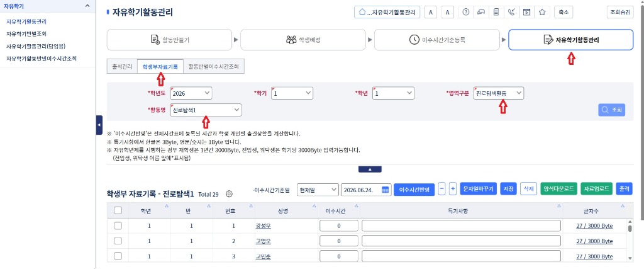Viewport: 644px width, 269px height.
Task: Open the student link in row number 1
Action: pyautogui.click(x=263, y=226)
